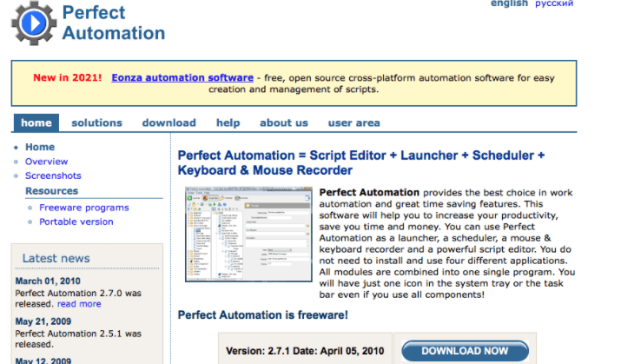Click the Perfect Automation gear logo
621x364 pixels.
click(34, 23)
